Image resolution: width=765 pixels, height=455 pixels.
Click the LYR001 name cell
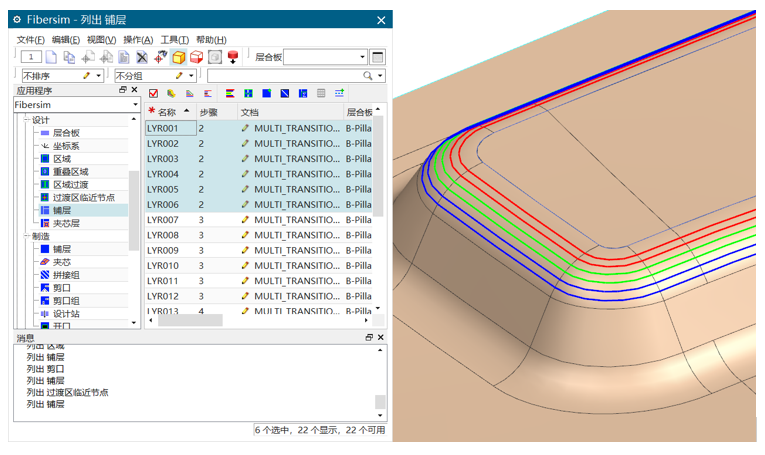coord(171,128)
